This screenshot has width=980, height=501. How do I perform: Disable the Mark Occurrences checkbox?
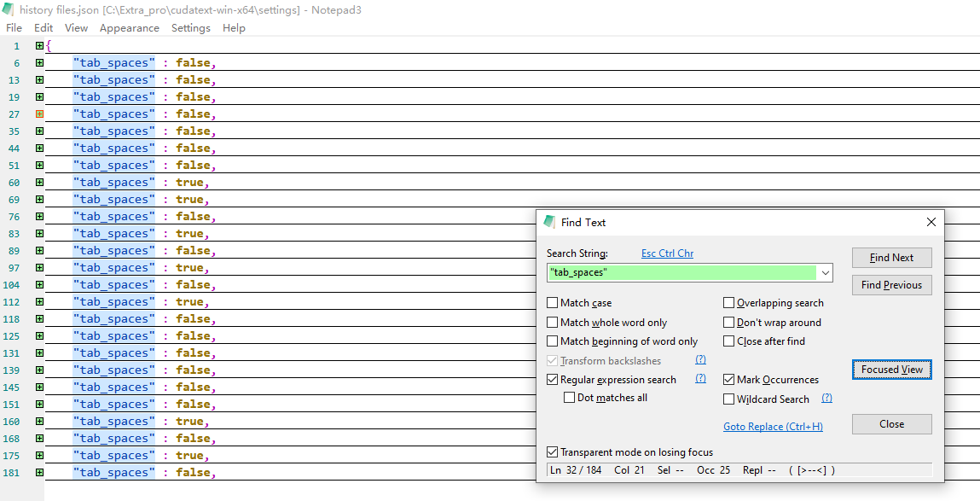729,380
